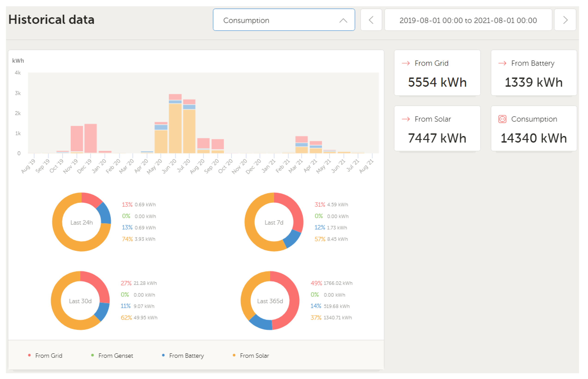This screenshot has width=588, height=379.
Task: Click the Last 365d donut chart
Action: coord(270,300)
